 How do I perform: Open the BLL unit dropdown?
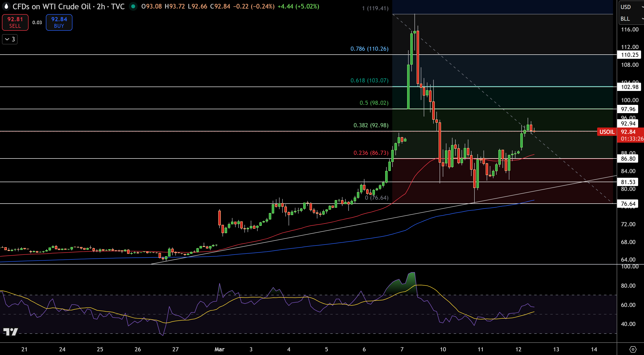click(631, 19)
